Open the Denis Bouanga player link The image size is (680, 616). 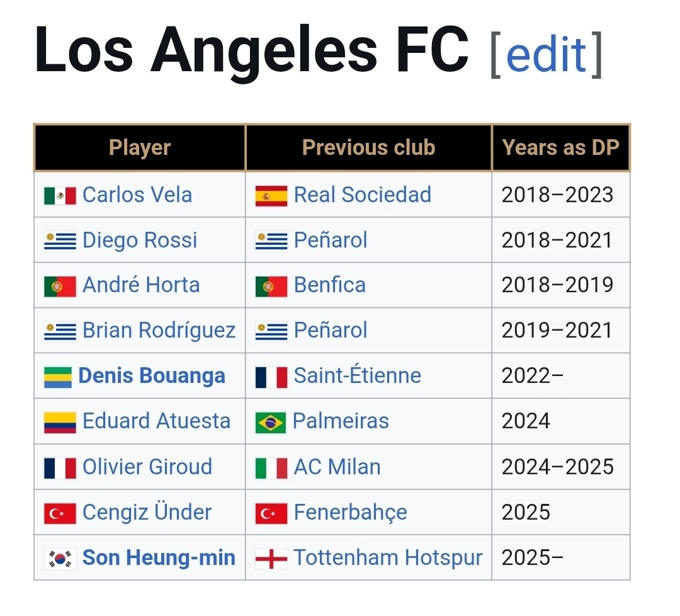click(x=152, y=376)
